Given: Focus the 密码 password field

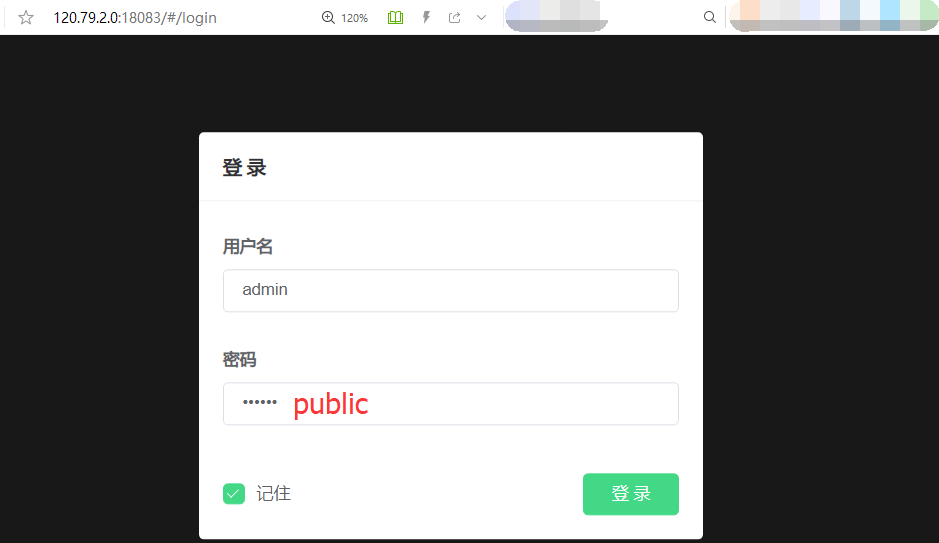Looking at the screenshot, I should (451, 404).
